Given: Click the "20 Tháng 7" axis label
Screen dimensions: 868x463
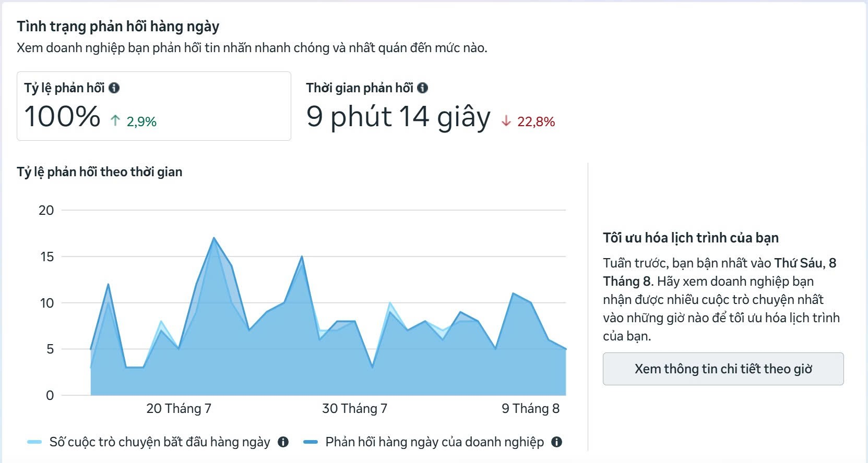Looking at the screenshot, I should pyautogui.click(x=179, y=408).
